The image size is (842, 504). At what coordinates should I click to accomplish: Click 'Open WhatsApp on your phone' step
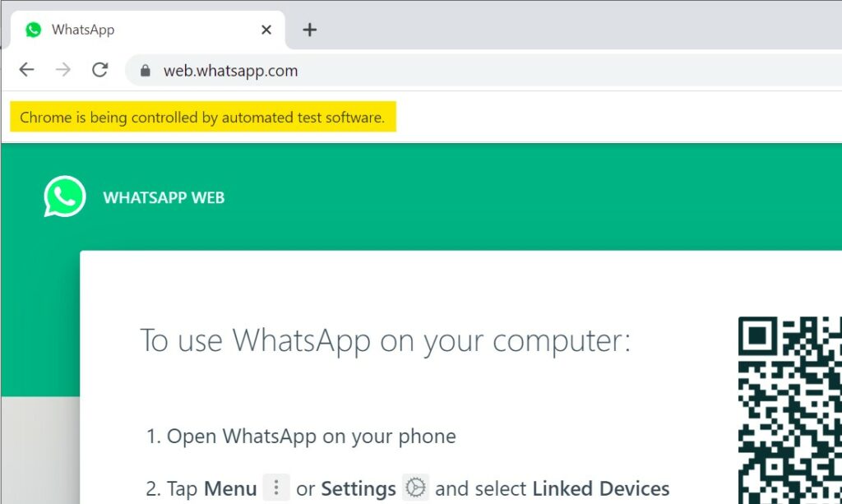tap(301, 437)
